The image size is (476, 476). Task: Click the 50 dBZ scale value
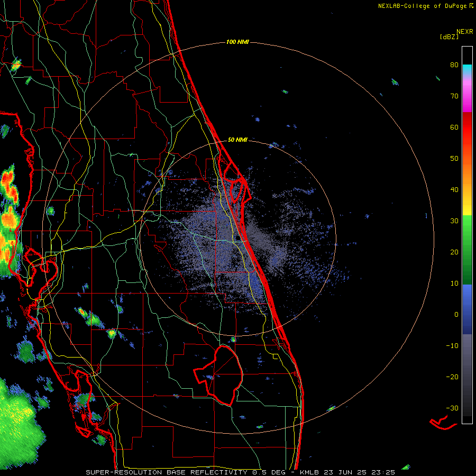454,159
